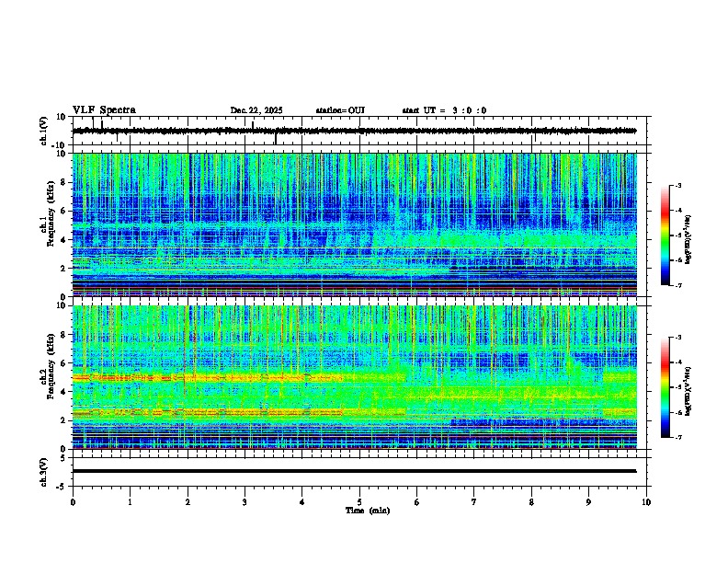728x563 pixels.
Task: Click the "8" kHz tick on ch.1 spectrogram axis
Action: pos(64,182)
